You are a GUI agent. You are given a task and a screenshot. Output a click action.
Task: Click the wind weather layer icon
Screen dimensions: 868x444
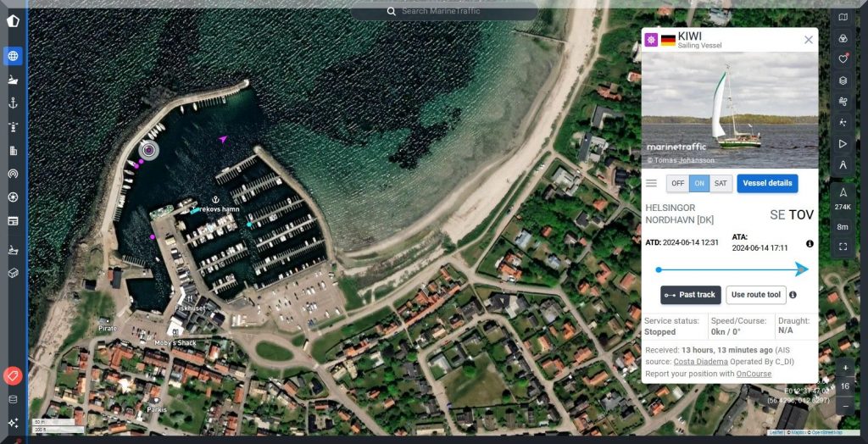click(843, 102)
